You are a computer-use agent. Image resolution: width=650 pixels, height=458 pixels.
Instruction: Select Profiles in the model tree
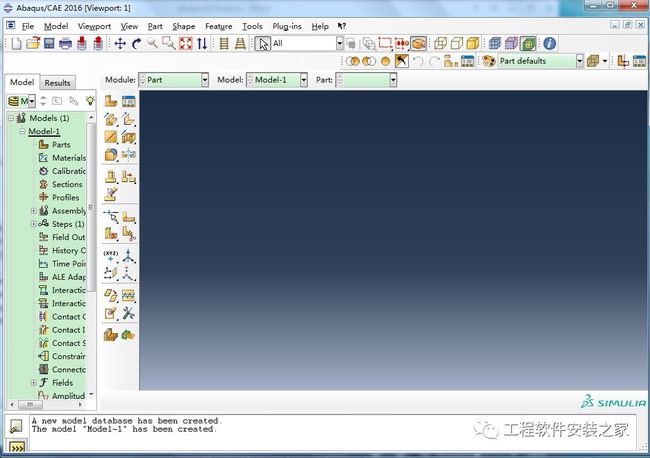(65, 197)
